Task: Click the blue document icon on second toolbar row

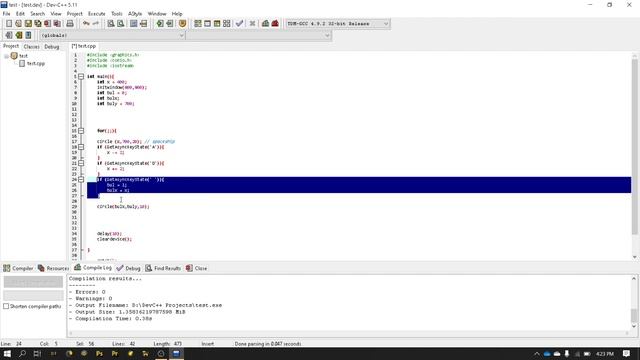Action: pos(28,35)
